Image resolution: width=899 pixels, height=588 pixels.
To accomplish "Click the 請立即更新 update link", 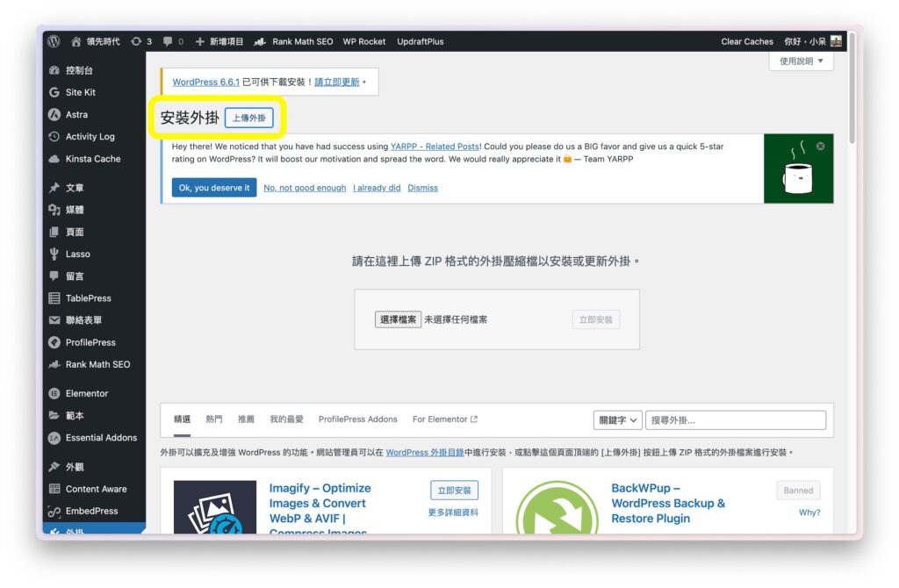I will click(x=336, y=82).
